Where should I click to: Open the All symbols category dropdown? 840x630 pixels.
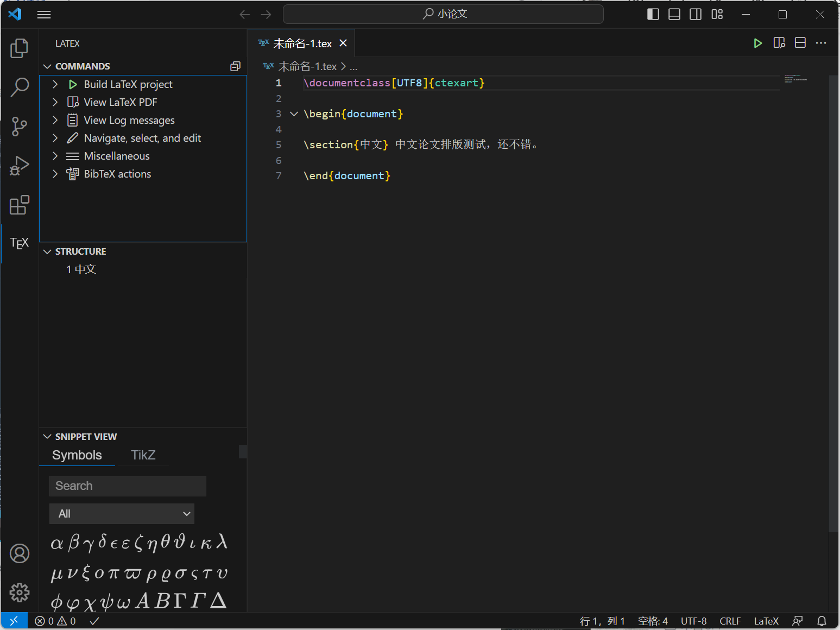pyautogui.click(x=122, y=514)
